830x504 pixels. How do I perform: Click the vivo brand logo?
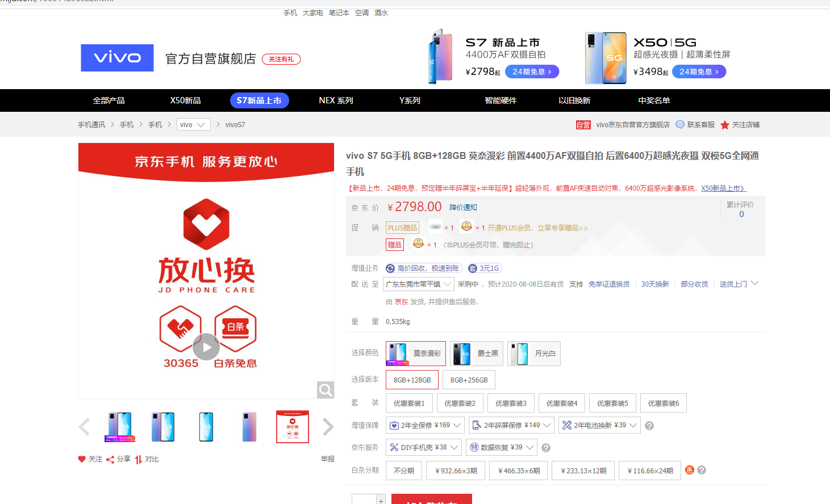pyautogui.click(x=117, y=58)
